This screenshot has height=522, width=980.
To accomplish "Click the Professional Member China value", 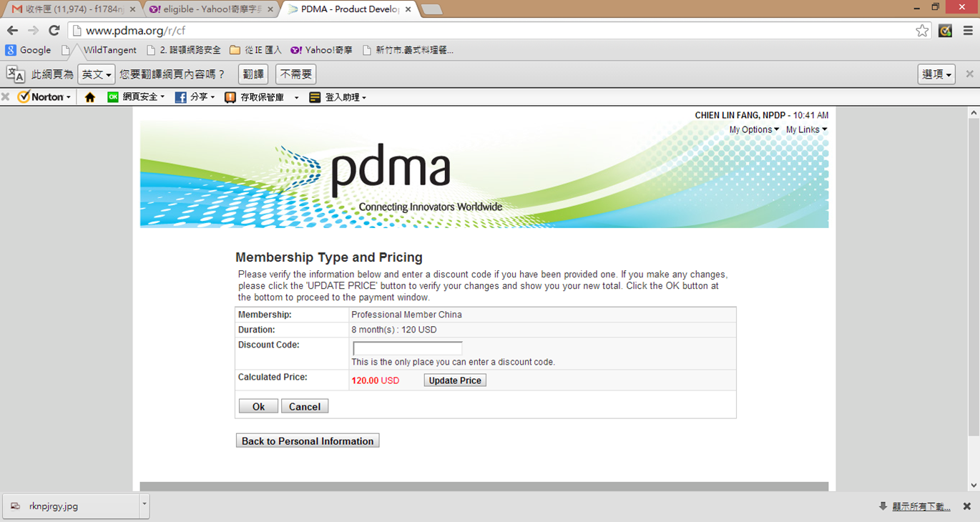I will point(406,315).
